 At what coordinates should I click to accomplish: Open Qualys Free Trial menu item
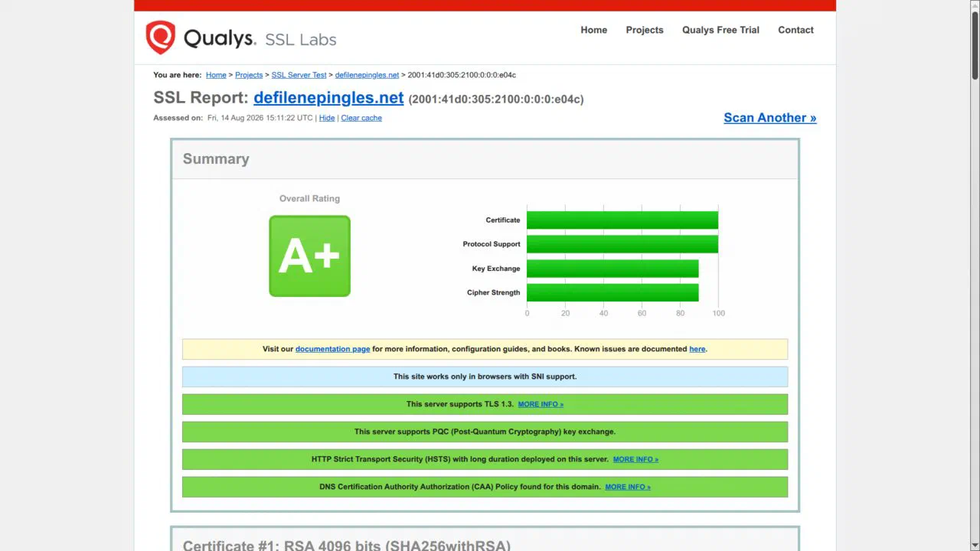coord(720,30)
